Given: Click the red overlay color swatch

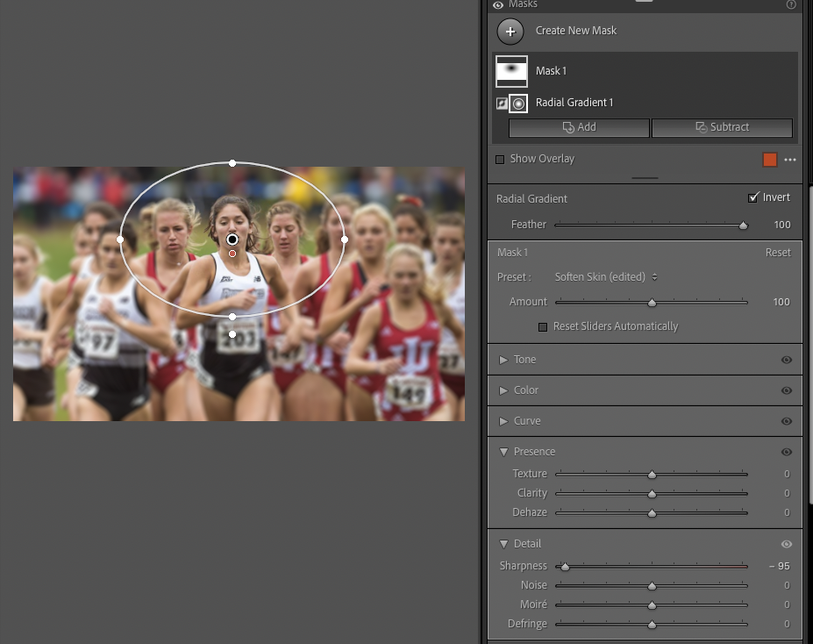Looking at the screenshot, I should pyautogui.click(x=770, y=159).
